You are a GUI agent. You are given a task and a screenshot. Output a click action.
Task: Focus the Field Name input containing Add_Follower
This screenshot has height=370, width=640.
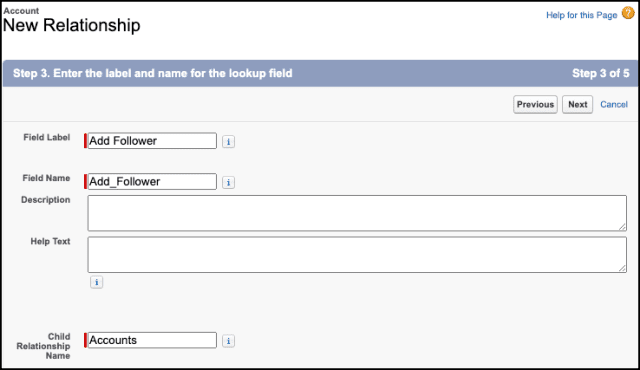click(x=152, y=182)
